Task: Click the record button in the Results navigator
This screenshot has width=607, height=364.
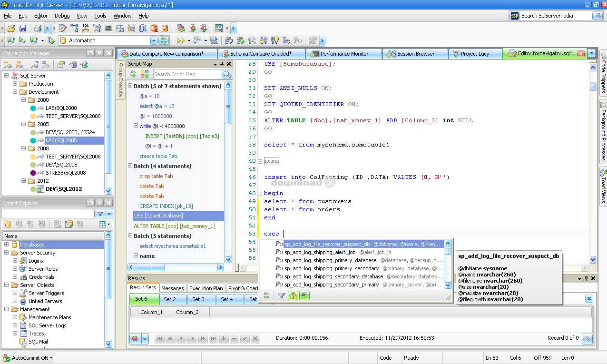Action: (136, 339)
